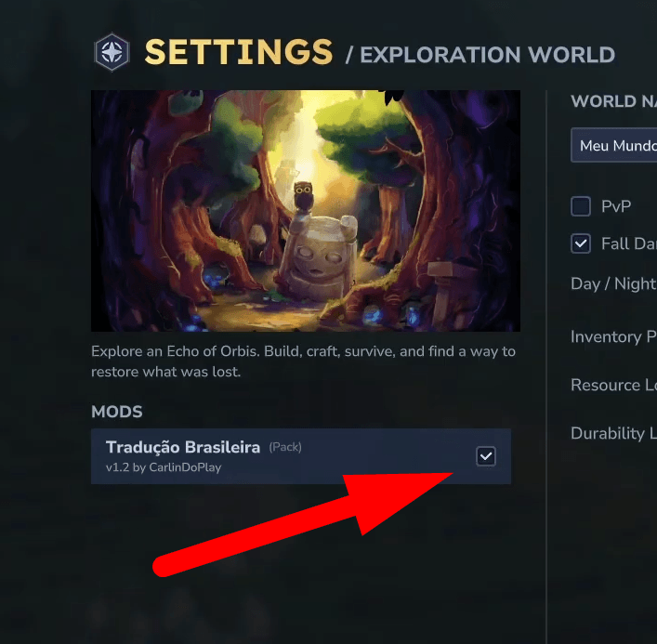Click the checkmark icon on the Tradução Brasileira mod
Viewport: 657px width, 644px height.
[x=486, y=456]
